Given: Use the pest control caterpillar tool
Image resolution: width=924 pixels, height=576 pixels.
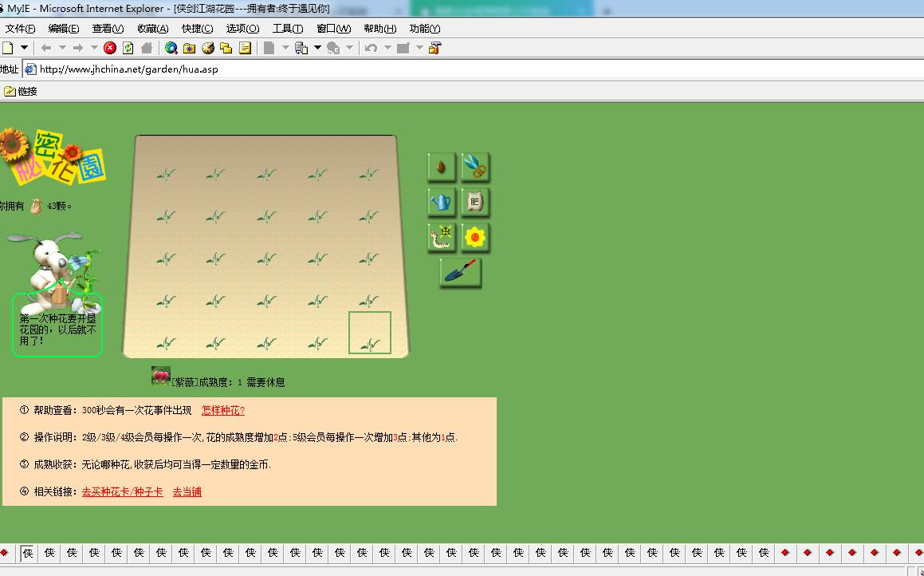Looking at the screenshot, I should point(442,237).
